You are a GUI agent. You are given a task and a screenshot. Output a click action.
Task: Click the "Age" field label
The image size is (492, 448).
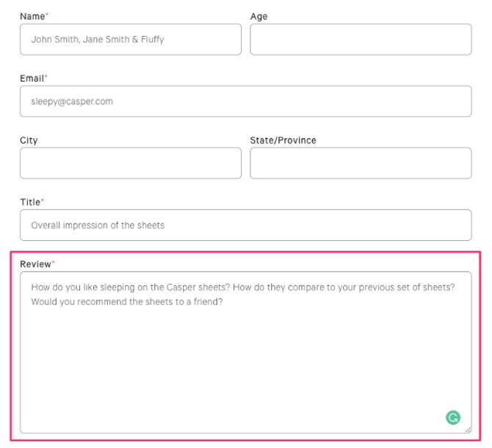(259, 17)
